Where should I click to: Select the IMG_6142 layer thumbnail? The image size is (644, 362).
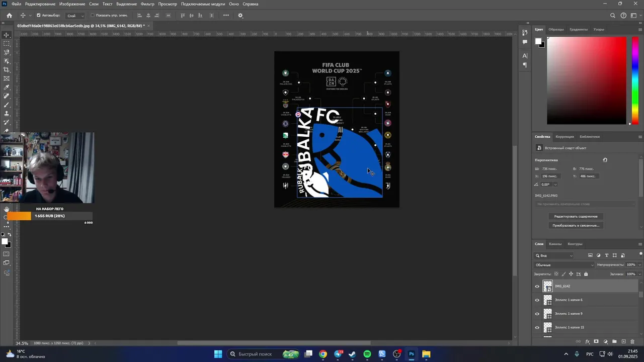(x=547, y=287)
